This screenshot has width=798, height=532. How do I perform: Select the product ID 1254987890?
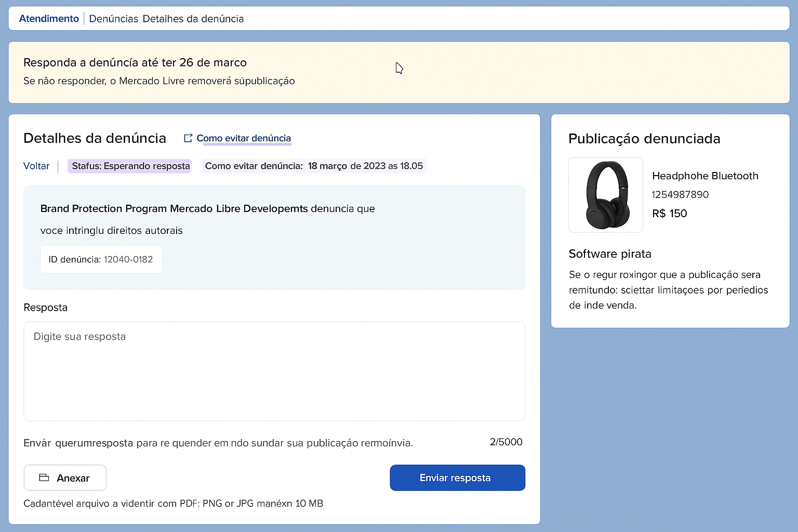680,194
